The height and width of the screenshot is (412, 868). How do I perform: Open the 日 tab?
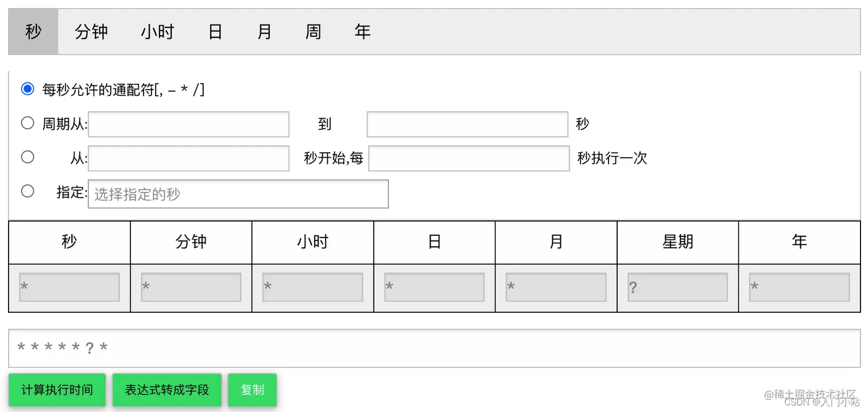[x=215, y=32]
